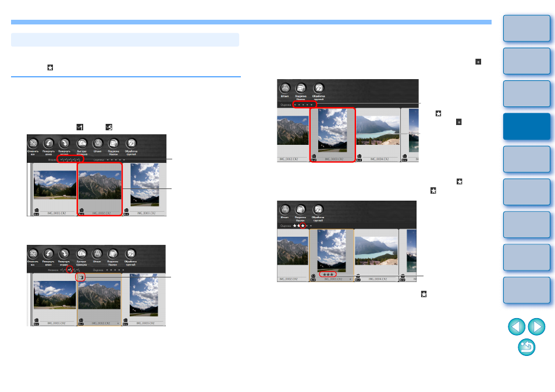Go to the next page arrow
This screenshot has width=555, height=392.
pyautogui.click(x=536, y=326)
